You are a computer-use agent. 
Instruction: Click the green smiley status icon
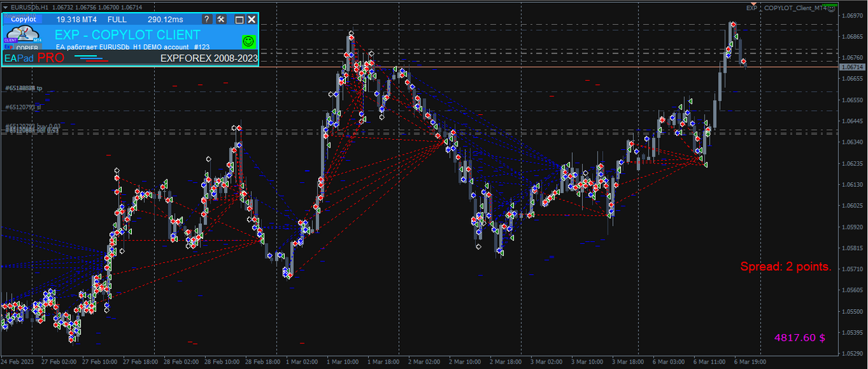coord(248,41)
